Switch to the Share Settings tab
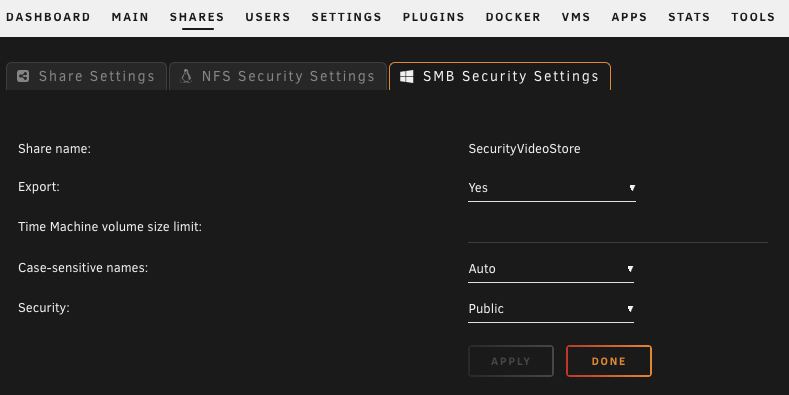 [86, 76]
